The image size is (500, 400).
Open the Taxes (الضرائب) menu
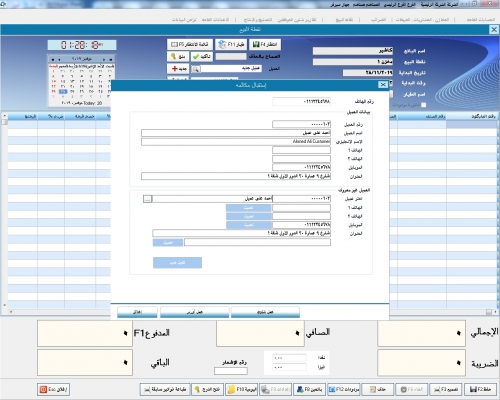pyautogui.click(x=378, y=20)
